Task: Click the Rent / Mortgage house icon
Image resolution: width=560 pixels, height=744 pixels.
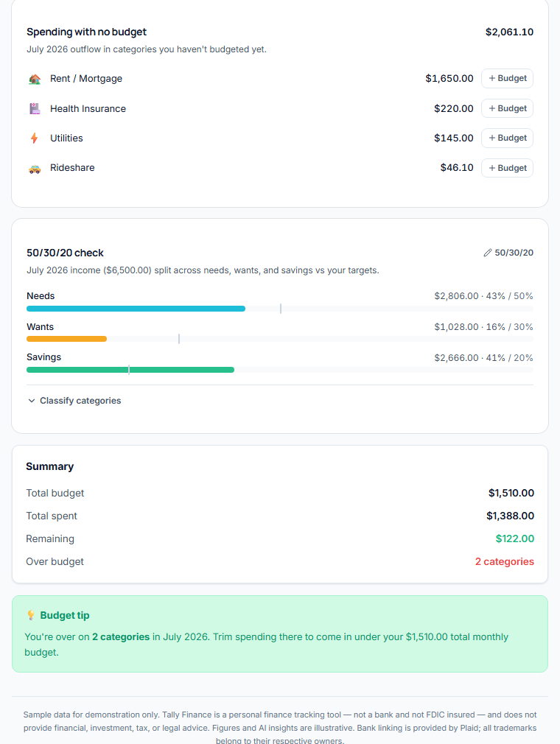Action: coord(35,79)
